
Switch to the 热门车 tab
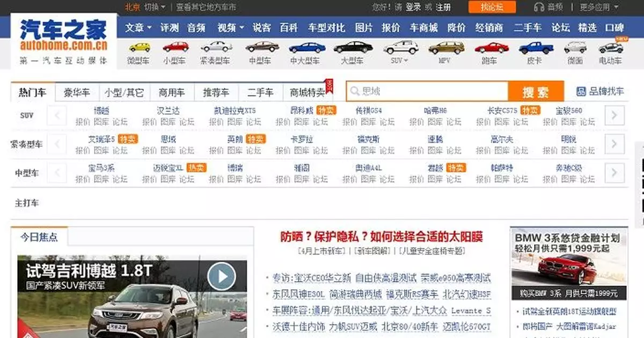point(33,92)
